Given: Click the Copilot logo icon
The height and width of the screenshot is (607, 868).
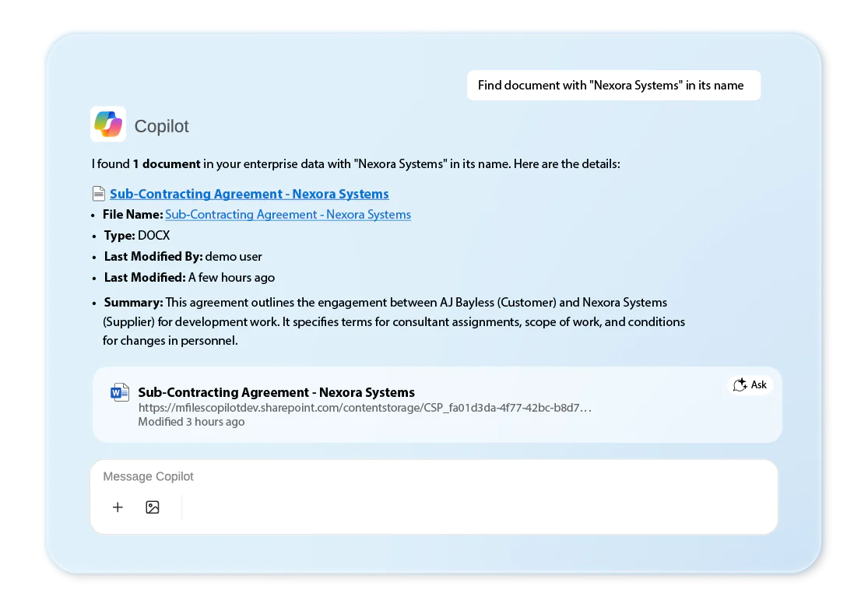Looking at the screenshot, I should tap(108, 125).
